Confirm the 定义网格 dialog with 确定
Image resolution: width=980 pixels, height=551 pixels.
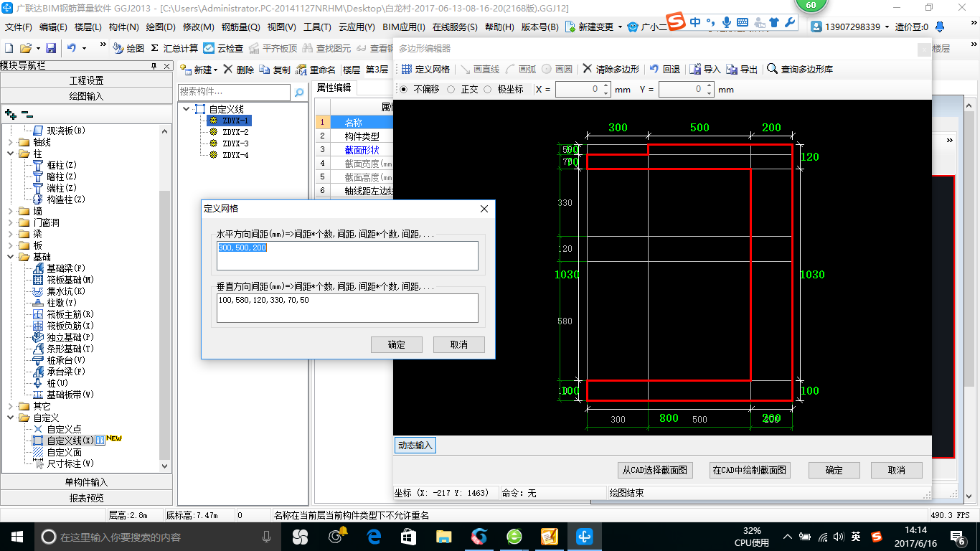397,344
